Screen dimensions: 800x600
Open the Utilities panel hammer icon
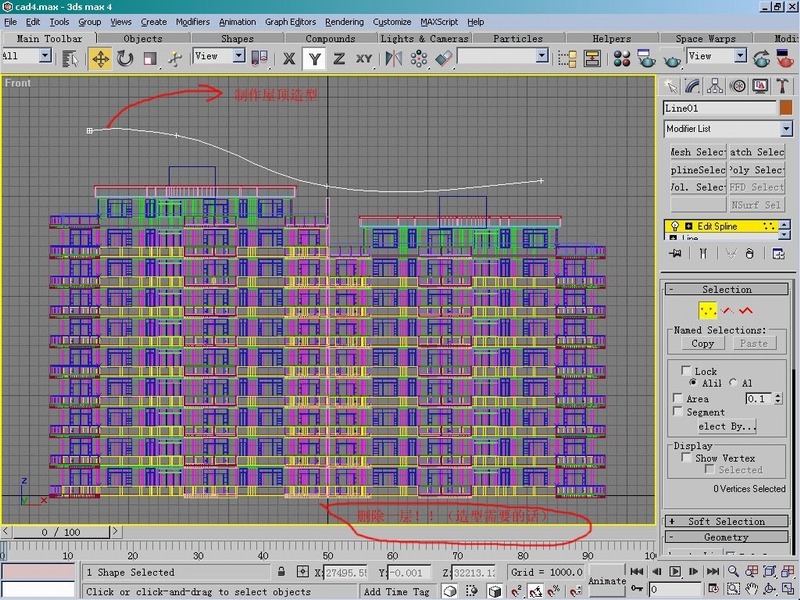(x=783, y=85)
